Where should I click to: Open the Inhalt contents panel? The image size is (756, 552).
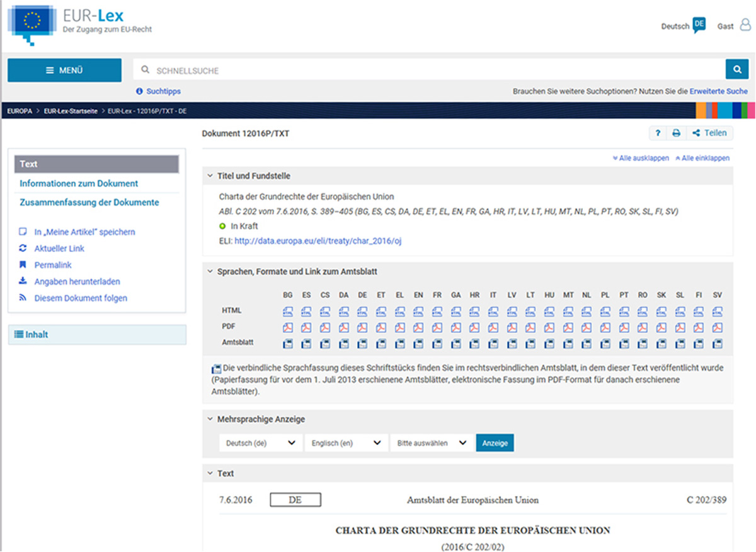(x=97, y=335)
